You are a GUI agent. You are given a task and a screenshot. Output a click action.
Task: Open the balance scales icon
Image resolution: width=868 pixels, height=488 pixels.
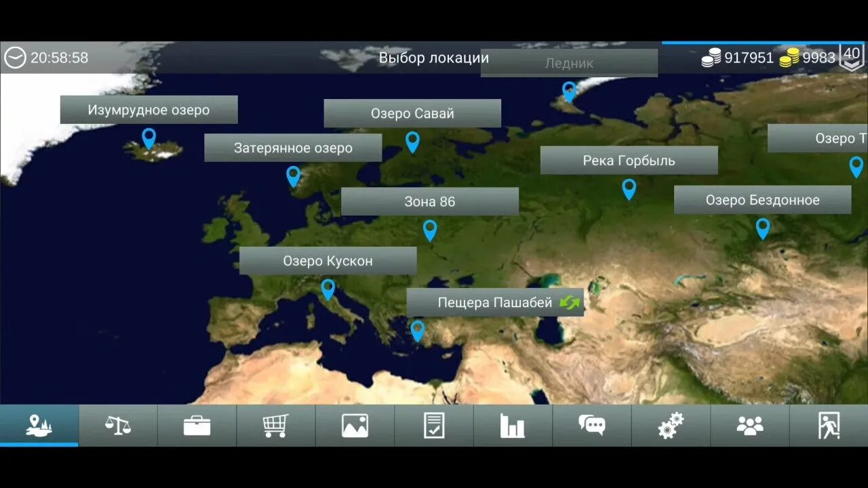tap(118, 426)
